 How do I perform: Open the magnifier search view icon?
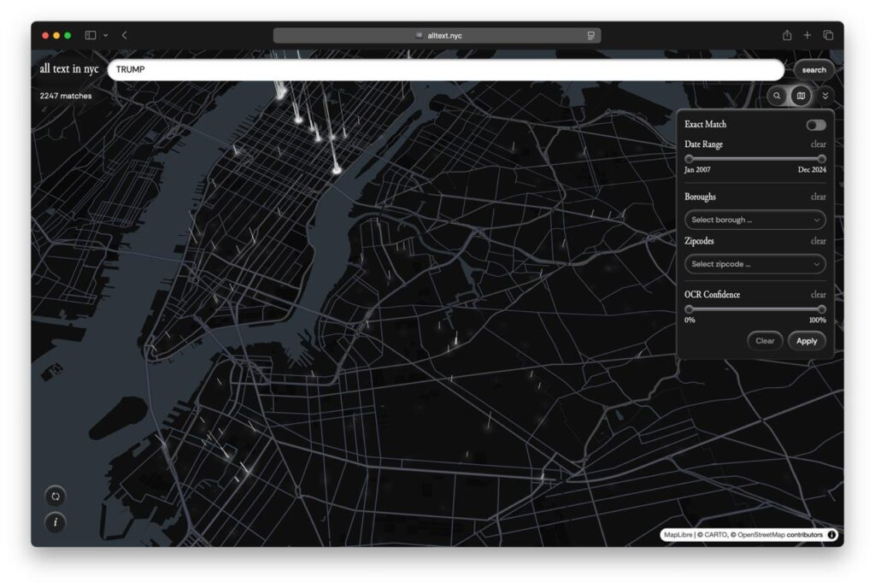point(777,96)
